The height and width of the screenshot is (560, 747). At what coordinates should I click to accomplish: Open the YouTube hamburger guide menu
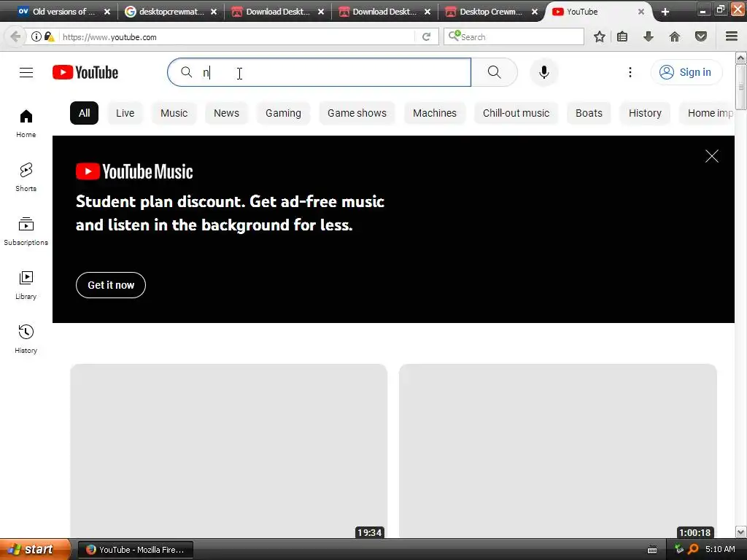click(x=26, y=72)
